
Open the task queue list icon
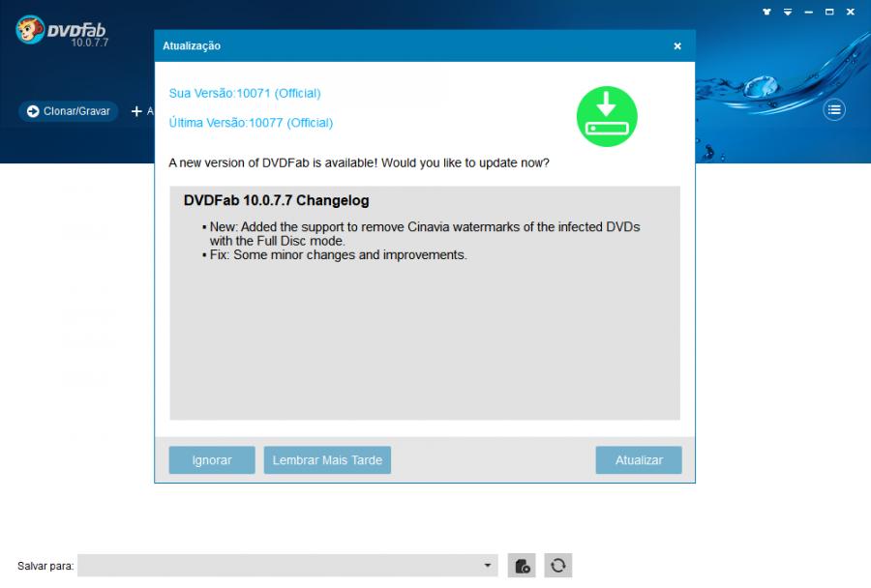(x=834, y=110)
